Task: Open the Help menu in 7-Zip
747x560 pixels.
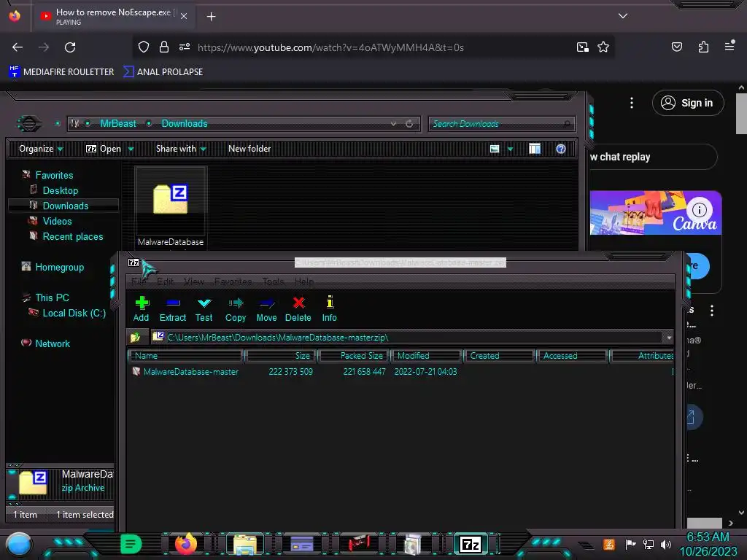Action: [x=304, y=281]
